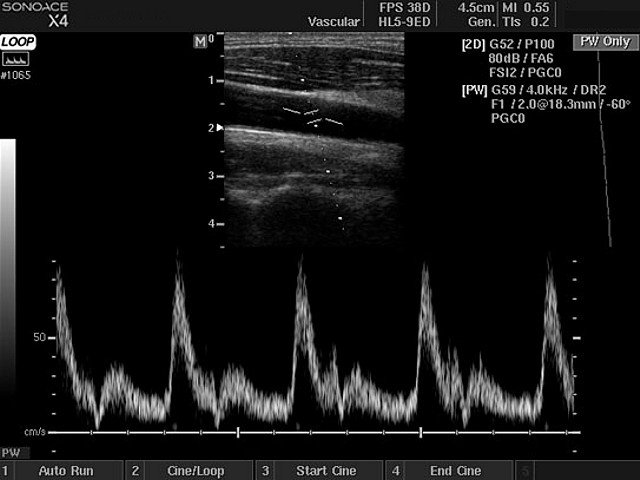Click the Doppler spectrum baseline
Viewport: 640px width, 480px height.
pyautogui.click(x=310, y=433)
